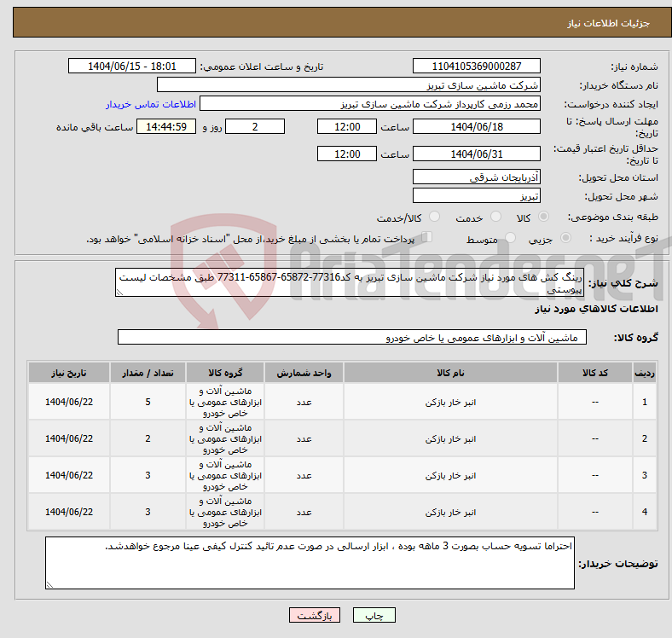Click the page header جزئیات اطلاعات نیاز
Image resolution: width=672 pixels, height=638 pixels.
[x=608, y=23]
